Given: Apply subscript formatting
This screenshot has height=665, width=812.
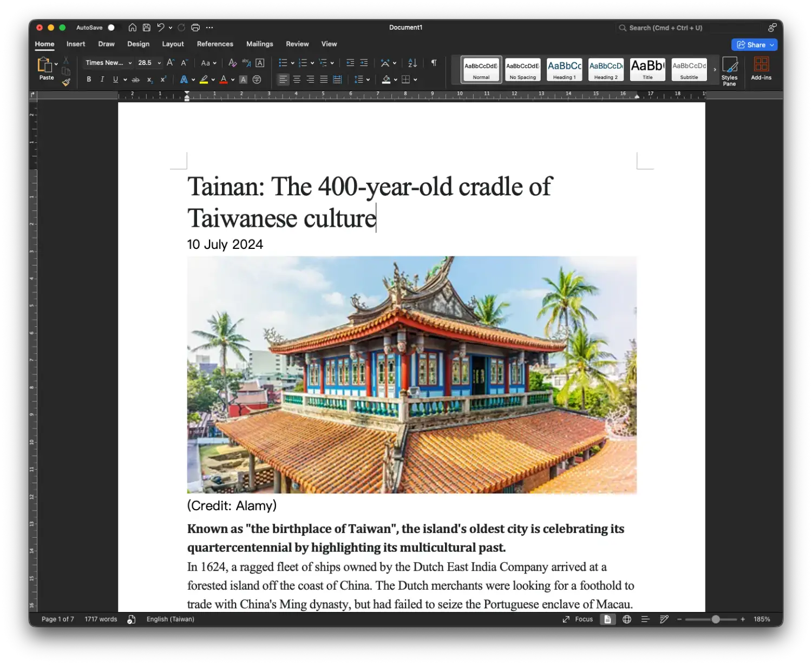Looking at the screenshot, I should (150, 80).
